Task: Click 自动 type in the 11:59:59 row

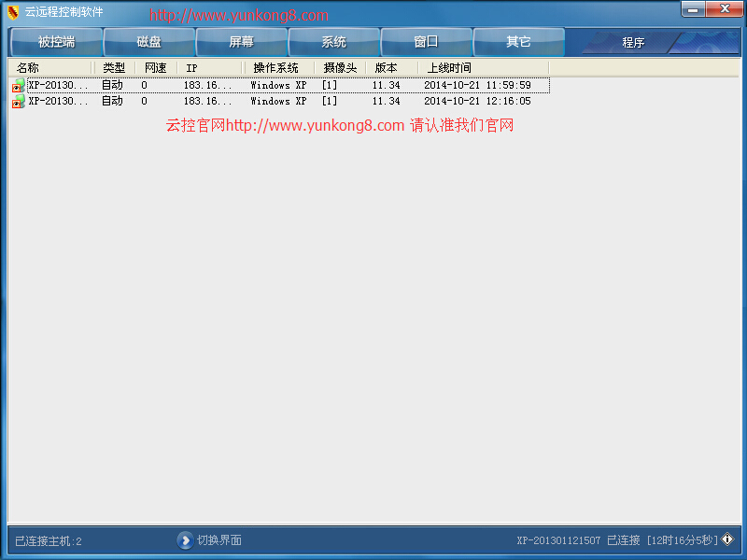Action: click(x=112, y=85)
